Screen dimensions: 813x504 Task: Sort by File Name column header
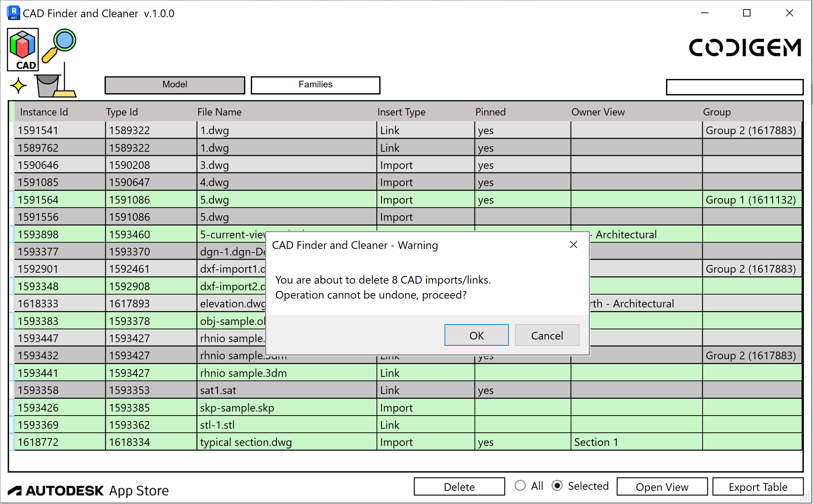tap(219, 112)
